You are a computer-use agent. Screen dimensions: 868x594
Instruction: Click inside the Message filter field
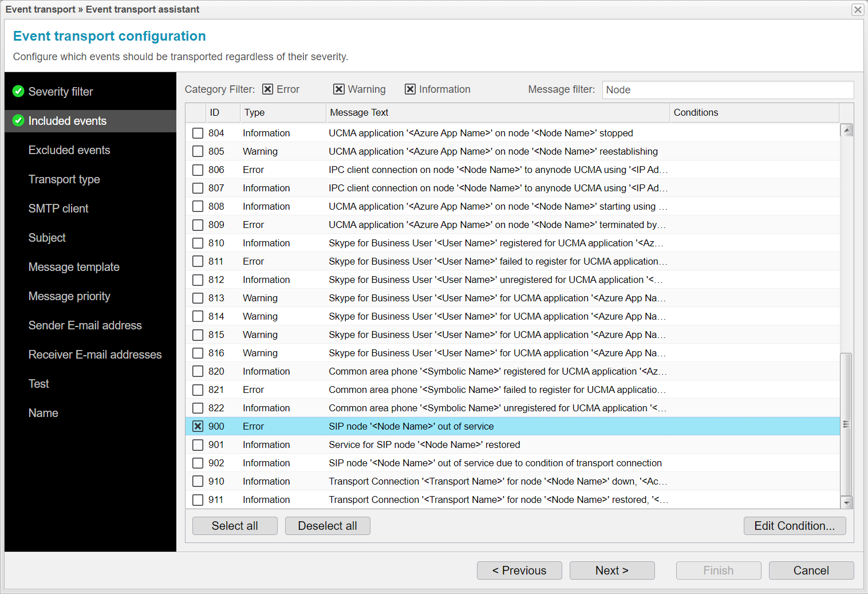[727, 89]
